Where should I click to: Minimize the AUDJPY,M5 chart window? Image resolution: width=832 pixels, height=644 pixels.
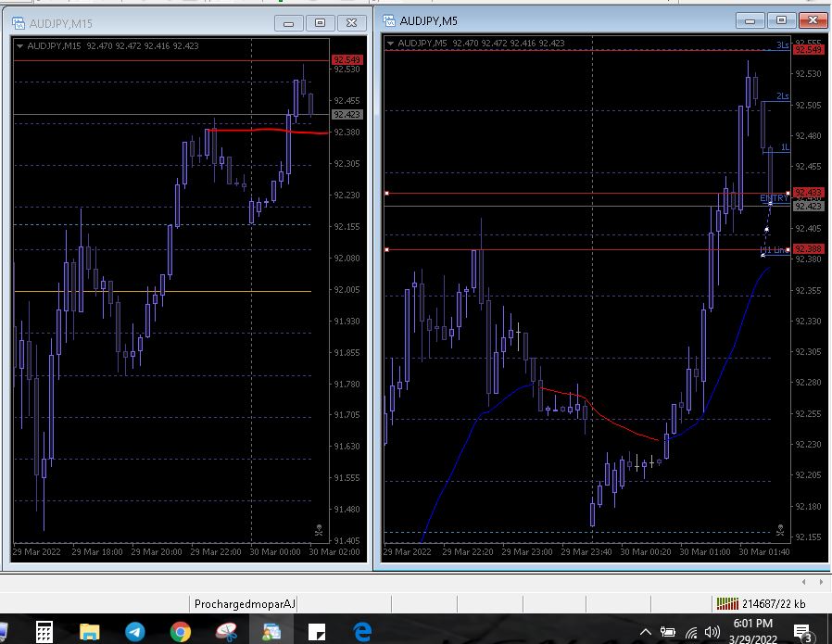[x=750, y=20]
